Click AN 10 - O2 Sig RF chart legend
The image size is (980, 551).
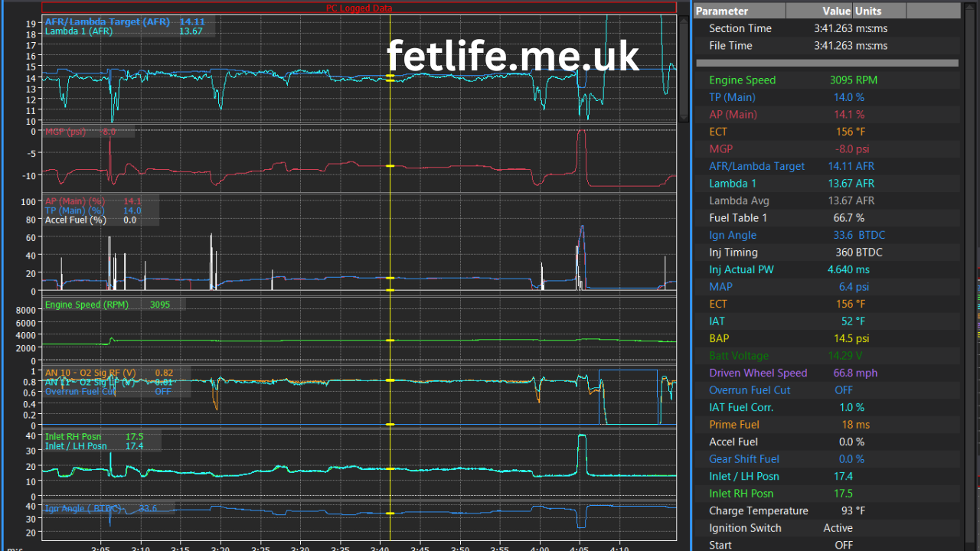[x=90, y=373]
